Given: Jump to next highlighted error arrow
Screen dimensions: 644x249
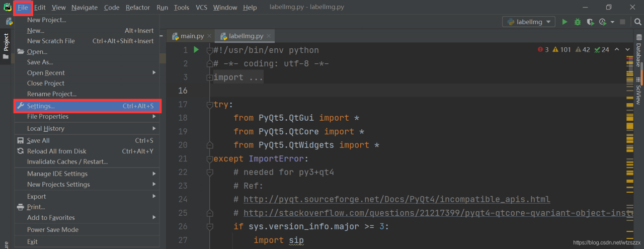Looking at the screenshot, I should tap(627, 50).
